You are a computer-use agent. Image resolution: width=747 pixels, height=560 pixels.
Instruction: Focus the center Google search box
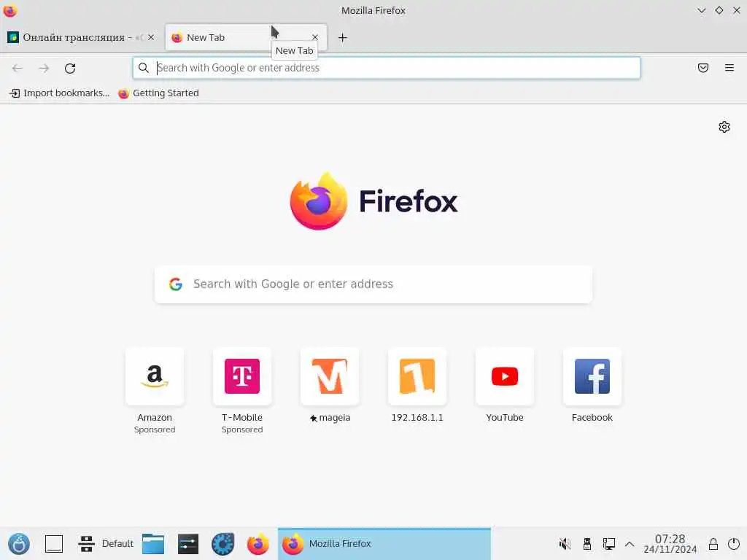click(373, 284)
